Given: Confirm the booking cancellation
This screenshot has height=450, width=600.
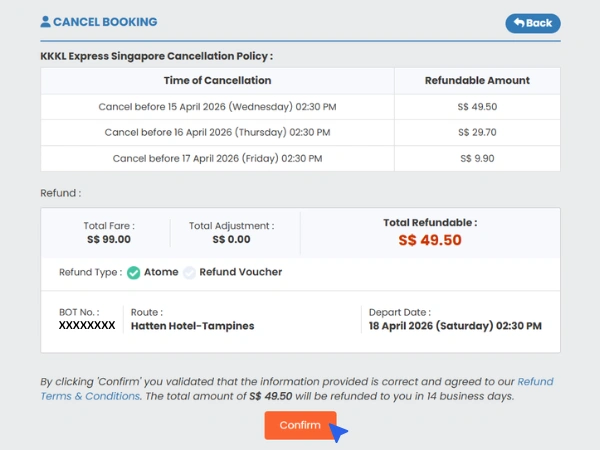Looking at the screenshot, I should tap(300, 425).
